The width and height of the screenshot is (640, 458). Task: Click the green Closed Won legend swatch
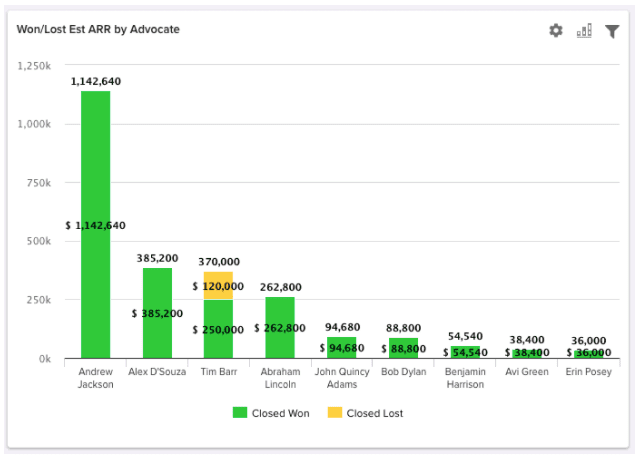pos(240,412)
